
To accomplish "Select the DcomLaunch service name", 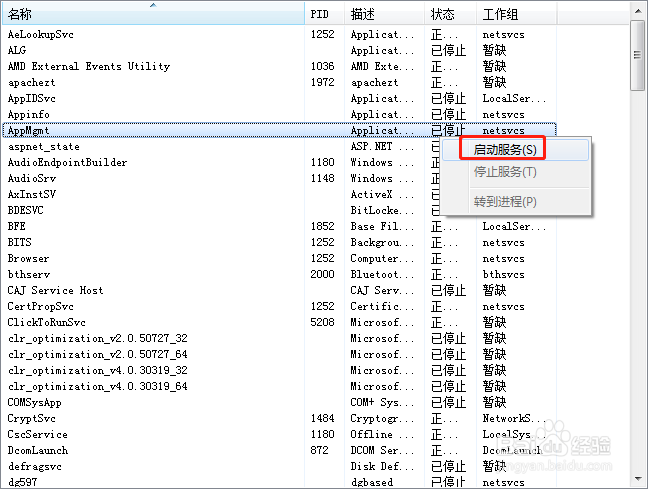I will pyautogui.click(x=38, y=451).
